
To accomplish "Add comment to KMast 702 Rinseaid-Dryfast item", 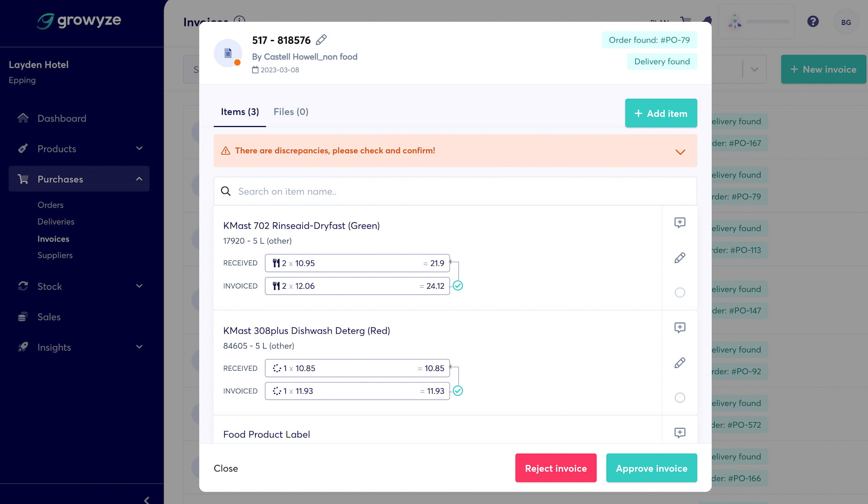I will [x=679, y=222].
